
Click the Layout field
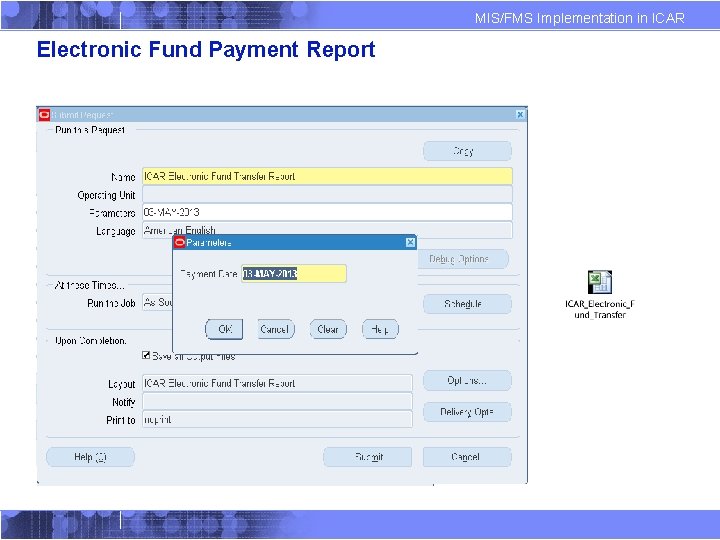[277, 383]
